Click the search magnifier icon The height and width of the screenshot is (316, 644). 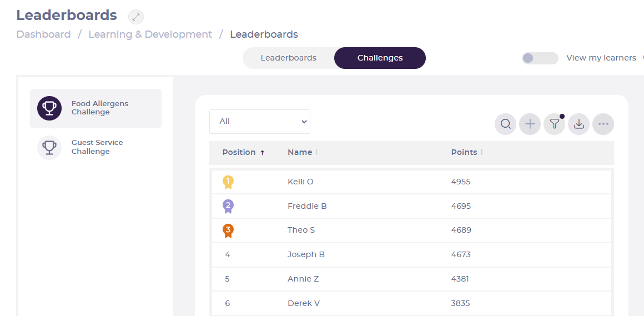[x=505, y=124]
